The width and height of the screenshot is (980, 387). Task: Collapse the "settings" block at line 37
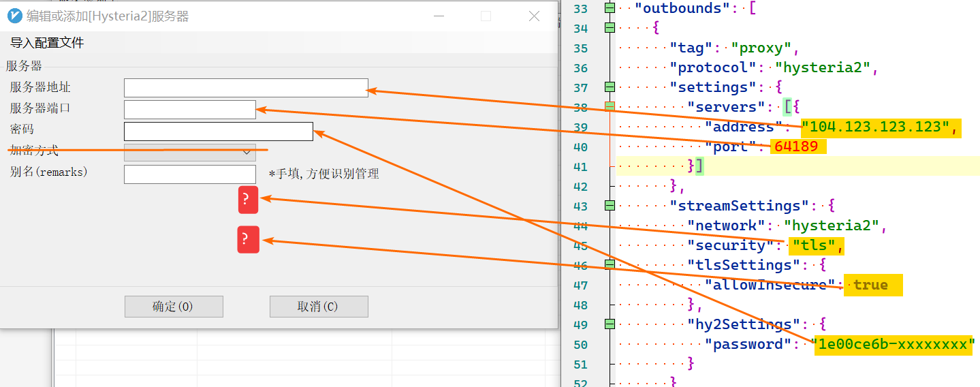point(610,87)
